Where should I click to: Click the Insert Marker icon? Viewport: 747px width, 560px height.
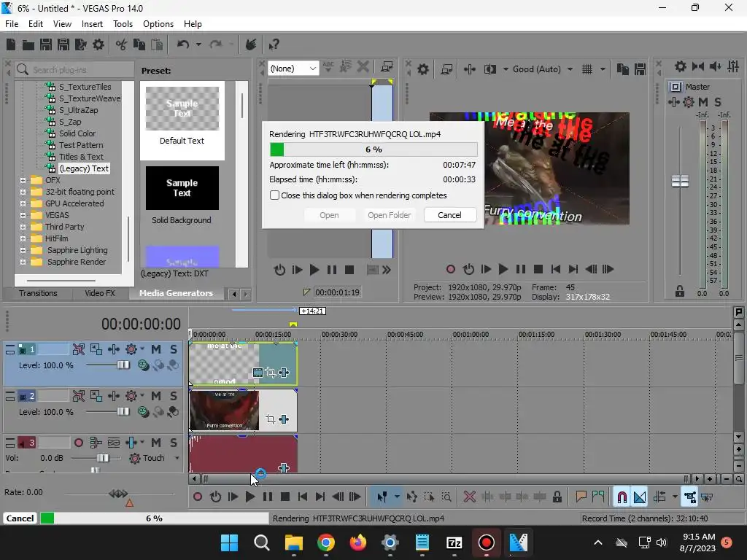coord(581,497)
